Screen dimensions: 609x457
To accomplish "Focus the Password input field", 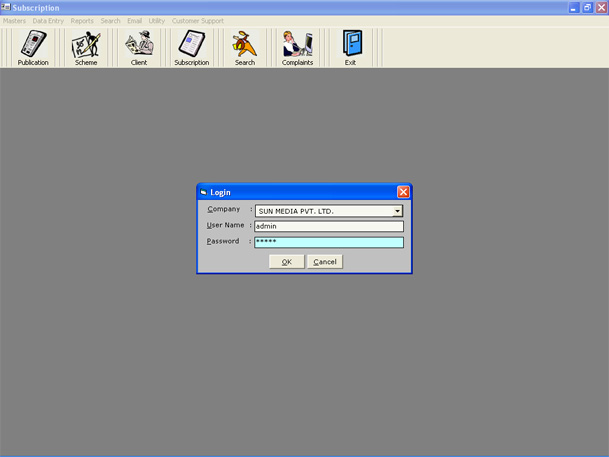I will [329, 242].
